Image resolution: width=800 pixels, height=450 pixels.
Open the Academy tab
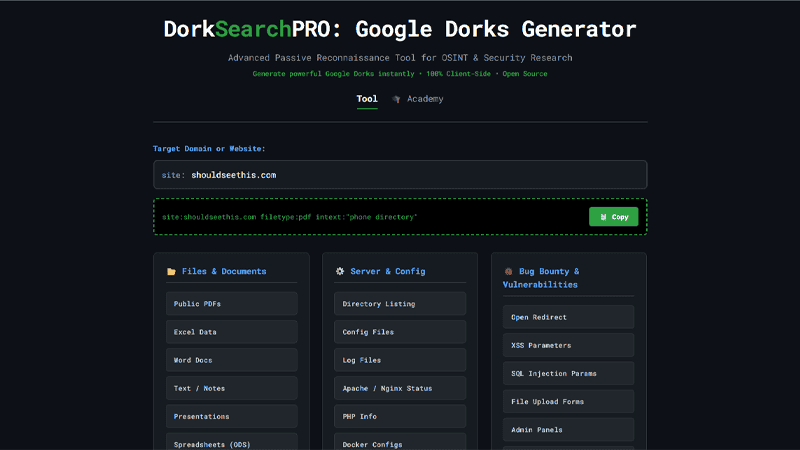click(417, 99)
